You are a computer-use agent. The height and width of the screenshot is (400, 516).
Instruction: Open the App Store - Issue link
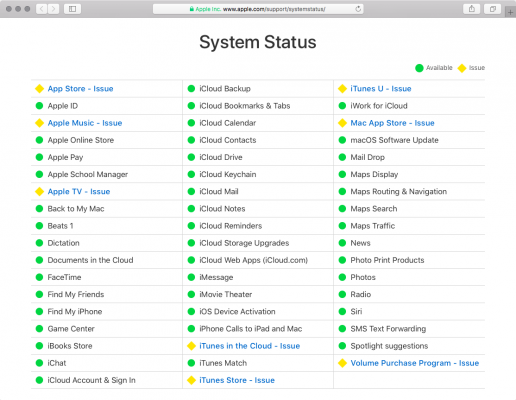click(80, 89)
